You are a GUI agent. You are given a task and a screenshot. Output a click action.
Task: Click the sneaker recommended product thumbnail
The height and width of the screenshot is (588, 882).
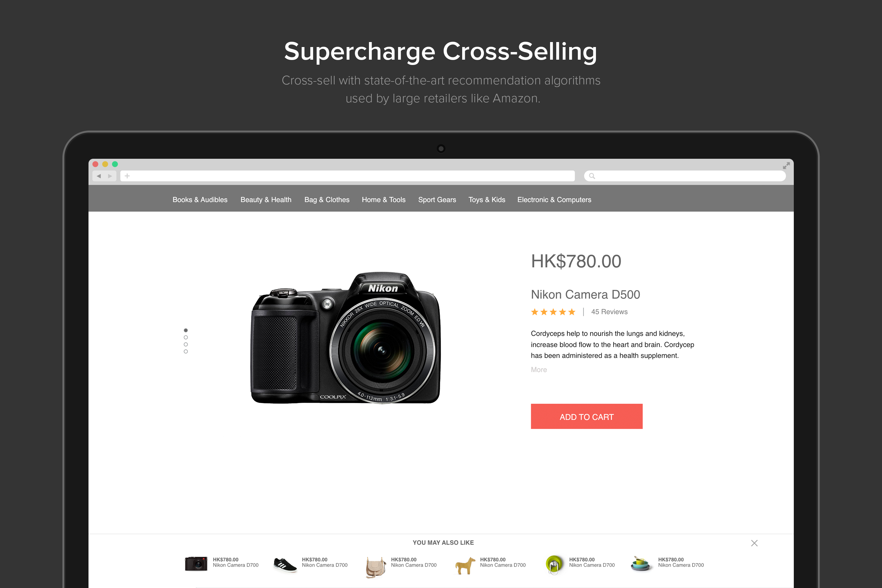pos(285,564)
